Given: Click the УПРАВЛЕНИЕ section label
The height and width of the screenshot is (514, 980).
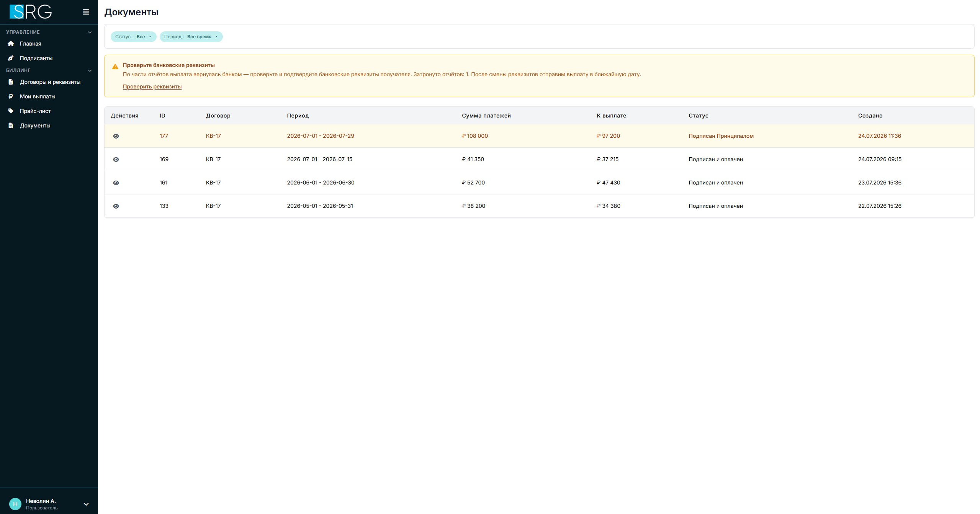Looking at the screenshot, I should point(23,32).
